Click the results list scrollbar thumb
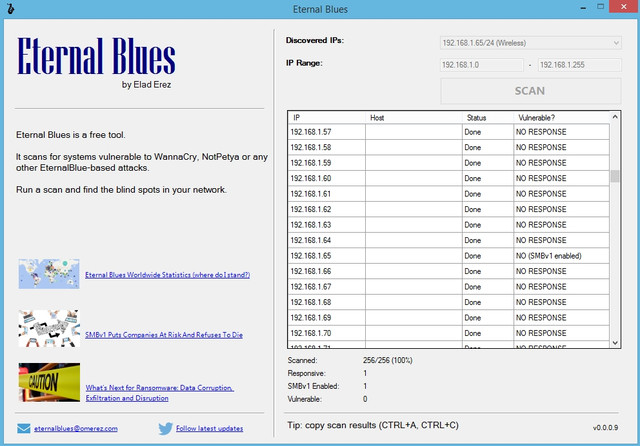This screenshot has height=446, width=640. point(615,176)
